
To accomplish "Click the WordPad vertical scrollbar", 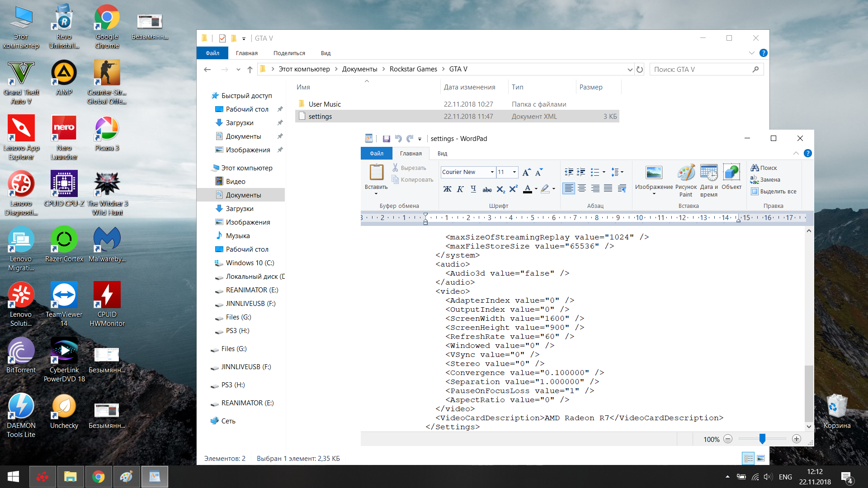I will (809, 393).
